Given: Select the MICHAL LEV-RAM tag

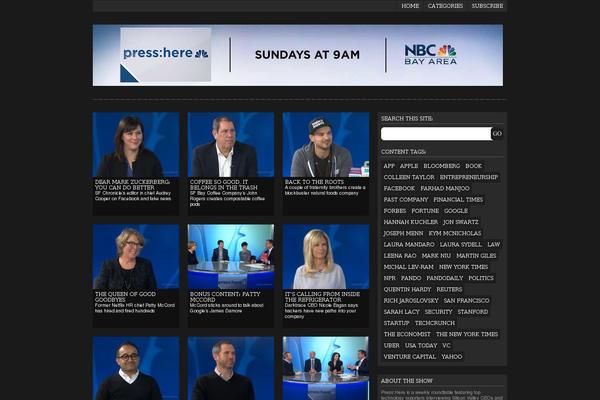Looking at the screenshot, I should pos(408,267).
